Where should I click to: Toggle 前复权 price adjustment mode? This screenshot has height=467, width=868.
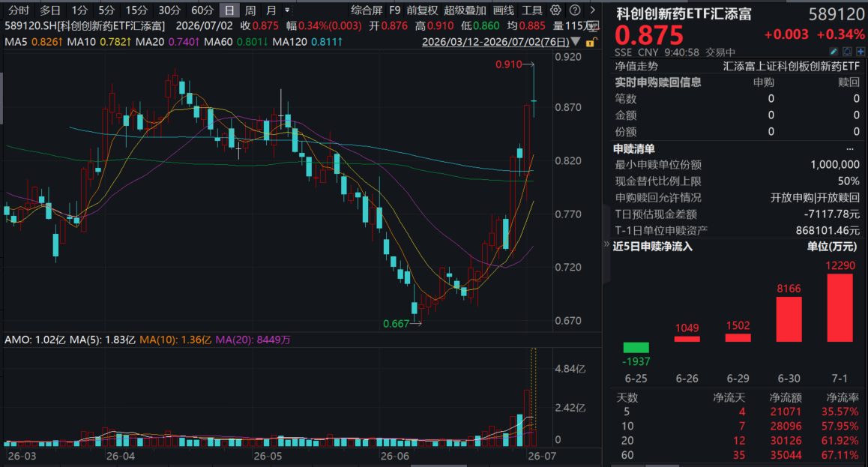point(422,10)
